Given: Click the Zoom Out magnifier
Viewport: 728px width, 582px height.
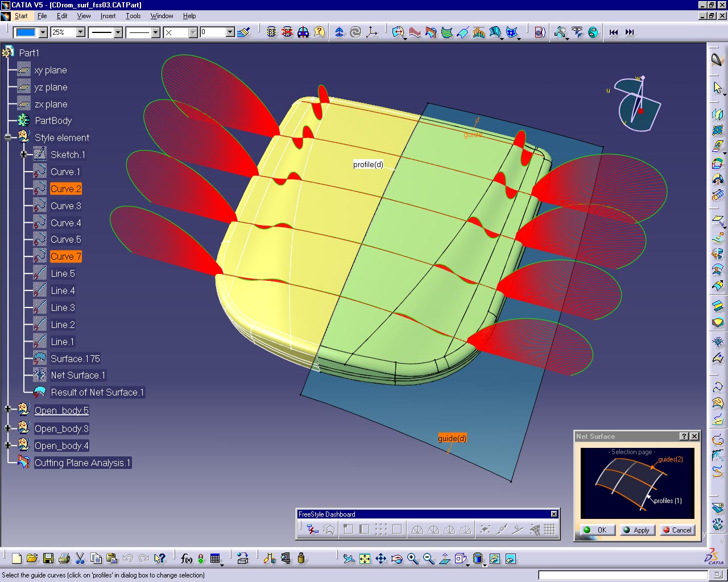Looking at the screenshot, I should click(x=428, y=559).
